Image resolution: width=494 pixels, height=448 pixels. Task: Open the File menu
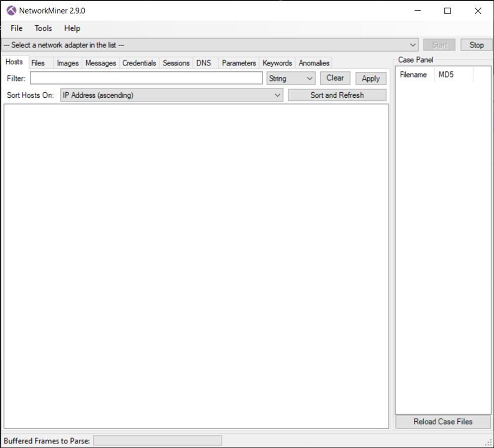[x=17, y=28]
